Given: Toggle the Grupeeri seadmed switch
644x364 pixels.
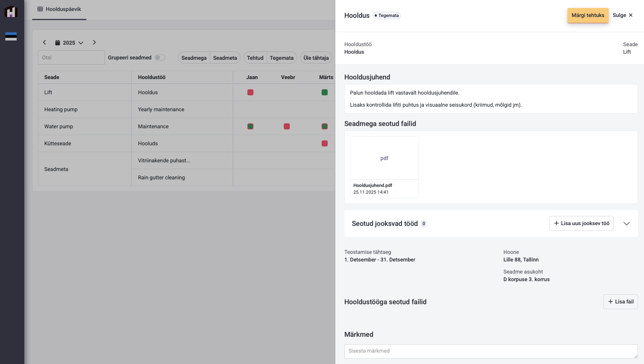Looking at the screenshot, I should point(160,58).
